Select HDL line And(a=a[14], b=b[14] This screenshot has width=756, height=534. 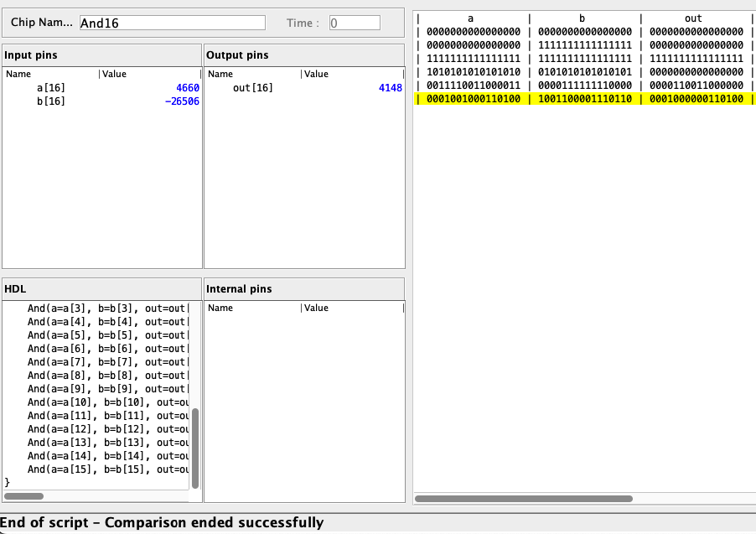coord(107,456)
